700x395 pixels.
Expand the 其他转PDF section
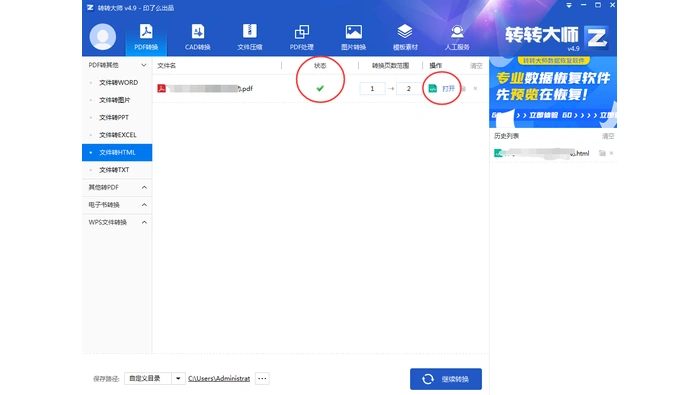(x=144, y=187)
